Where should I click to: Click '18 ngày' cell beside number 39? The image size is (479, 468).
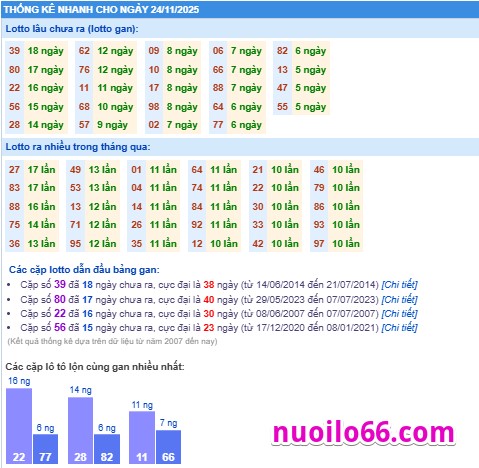click(46, 51)
